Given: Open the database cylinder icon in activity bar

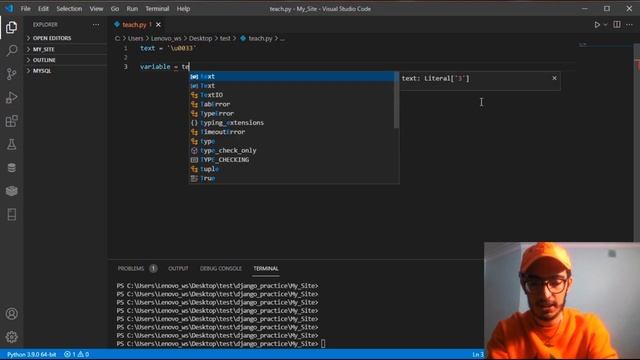Looking at the screenshot, I should click(11, 167).
